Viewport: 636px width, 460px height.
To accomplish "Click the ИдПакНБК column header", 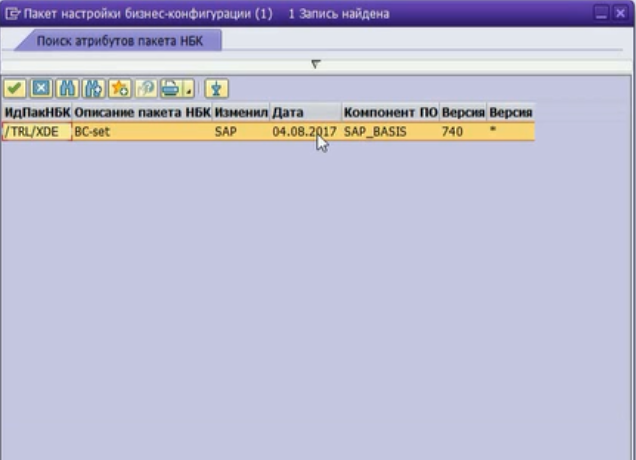I will pyautogui.click(x=37, y=112).
